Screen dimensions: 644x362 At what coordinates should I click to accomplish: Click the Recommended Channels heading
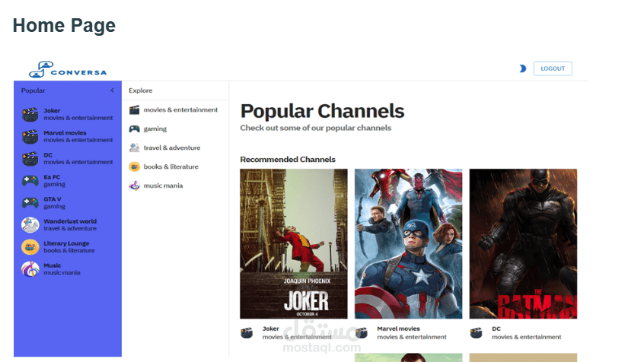pyautogui.click(x=288, y=159)
